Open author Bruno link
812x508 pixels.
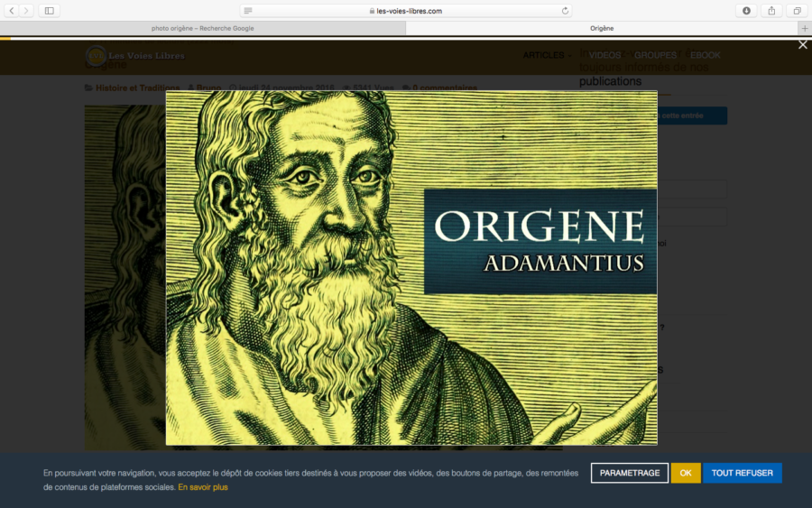point(208,88)
